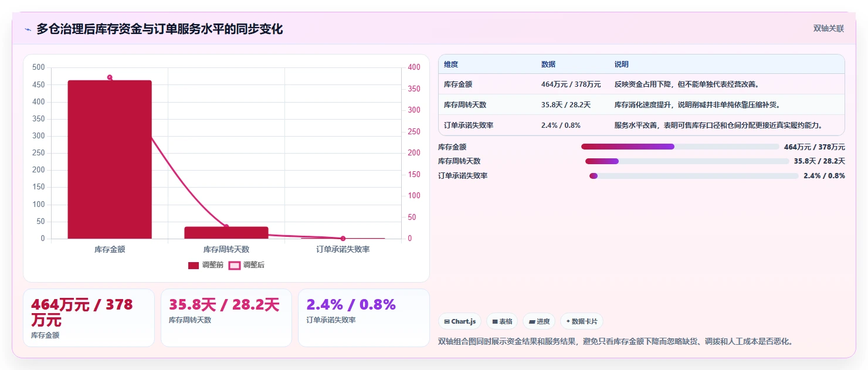Click the right axis value 400
The width and height of the screenshot is (868, 370).
[x=414, y=67]
